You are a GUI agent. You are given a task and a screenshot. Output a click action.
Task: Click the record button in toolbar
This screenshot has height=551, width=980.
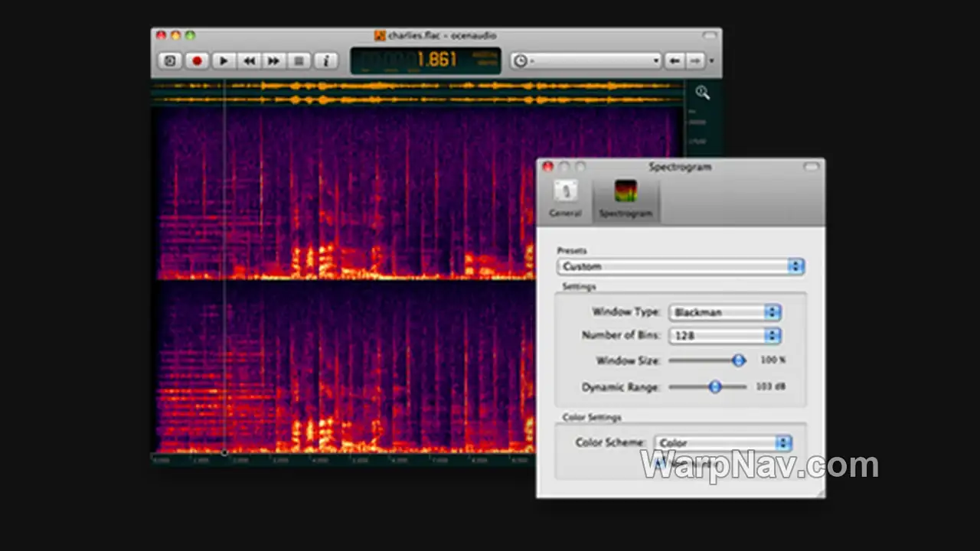coord(197,61)
